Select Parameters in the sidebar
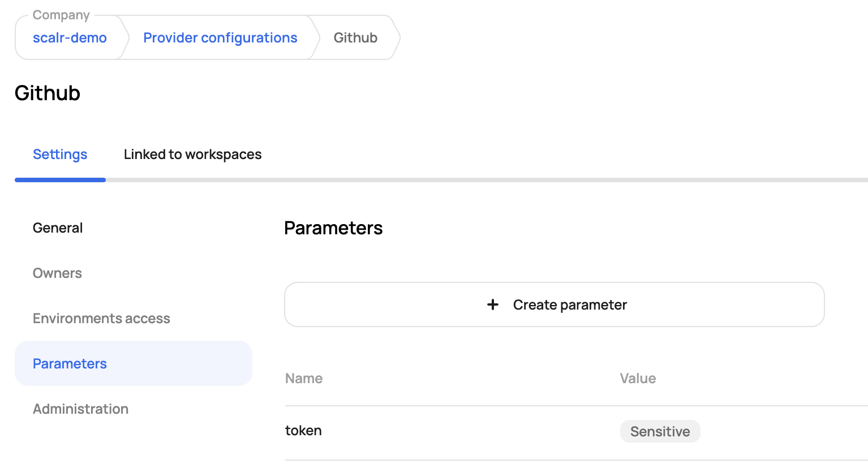Image resolution: width=868 pixels, height=472 pixels. click(134, 363)
